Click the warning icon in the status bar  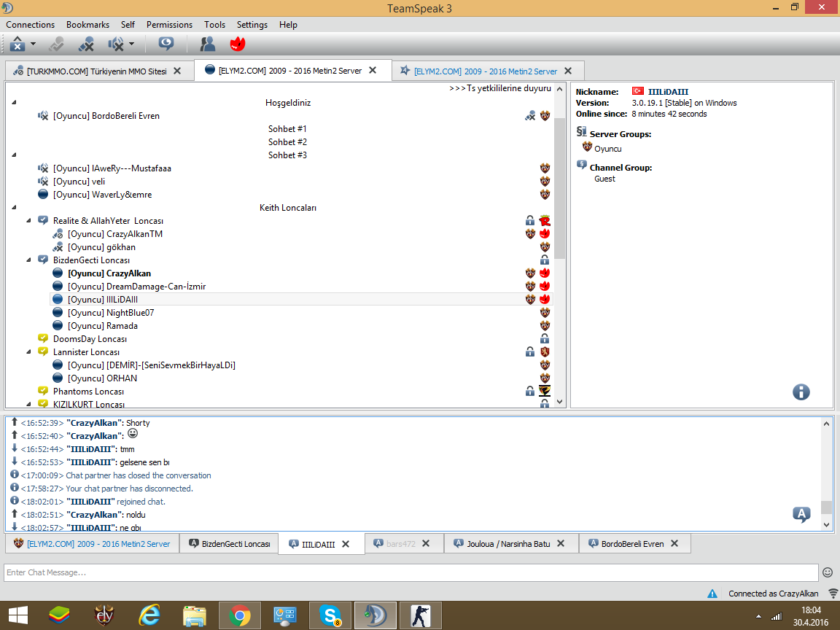click(x=712, y=594)
